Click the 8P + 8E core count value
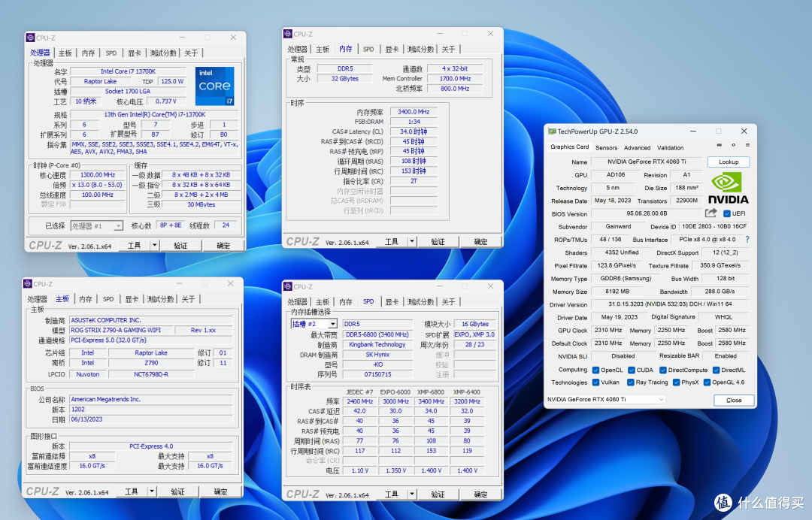Image resolution: width=812 pixels, height=520 pixels. [171, 225]
